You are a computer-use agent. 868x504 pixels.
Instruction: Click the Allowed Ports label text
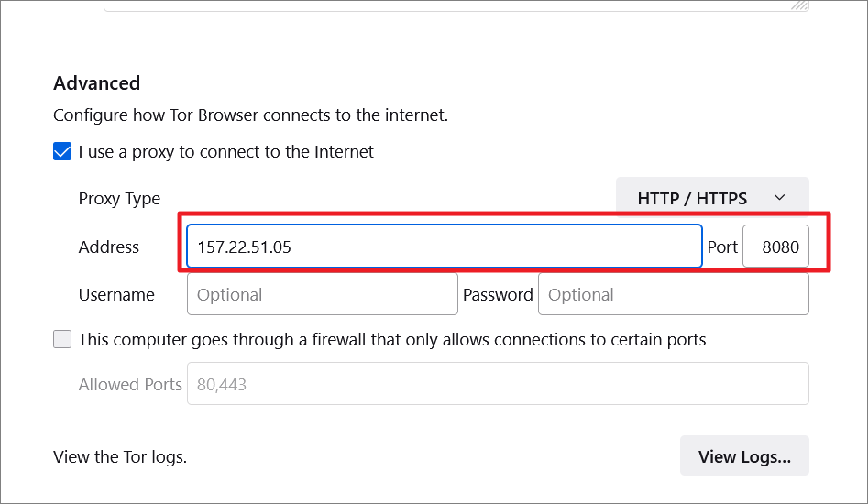(x=130, y=384)
